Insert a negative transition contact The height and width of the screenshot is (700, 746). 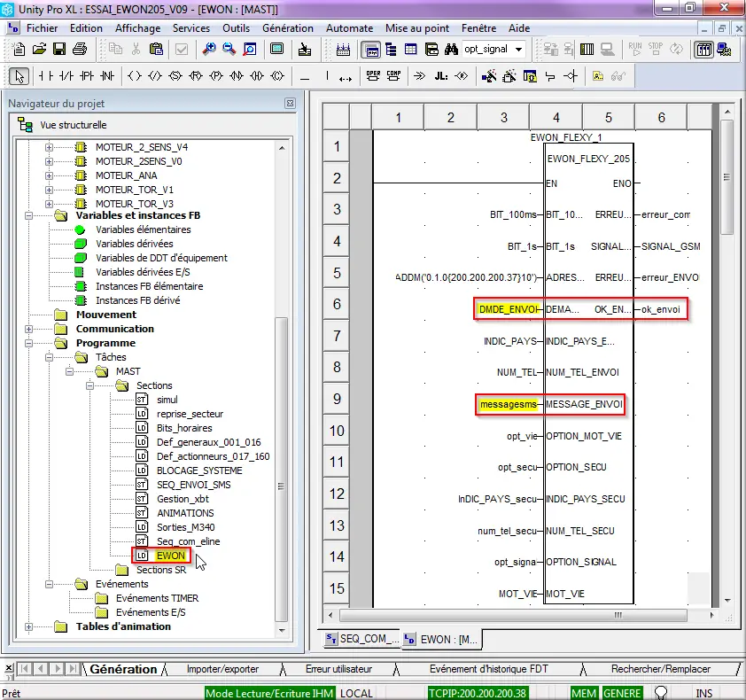pyautogui.click(x=107, y=76)
